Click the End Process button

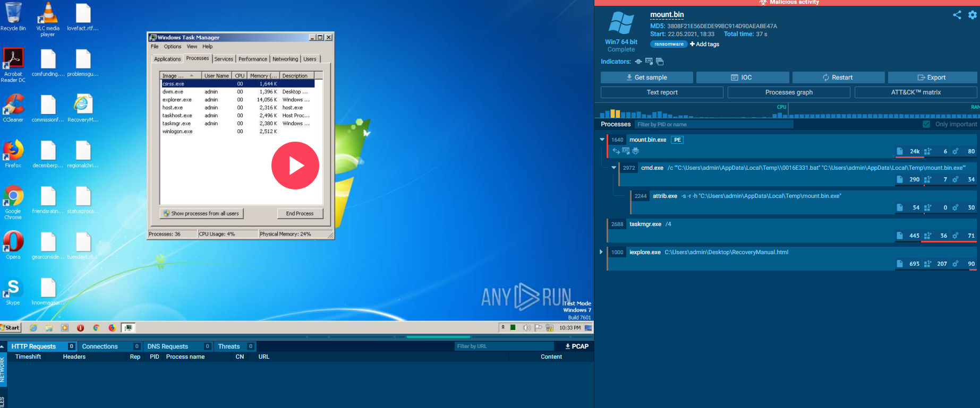pyautogui.click(x=300, y=213)
